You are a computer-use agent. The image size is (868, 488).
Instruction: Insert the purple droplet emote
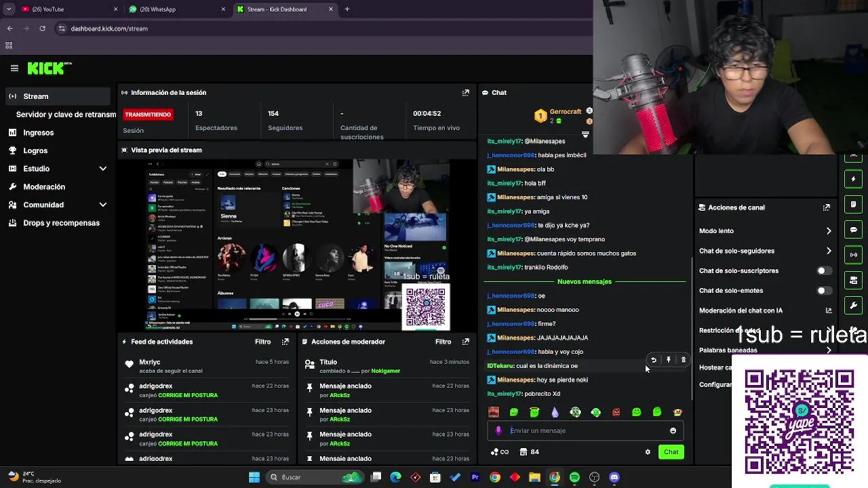point(555,412)
